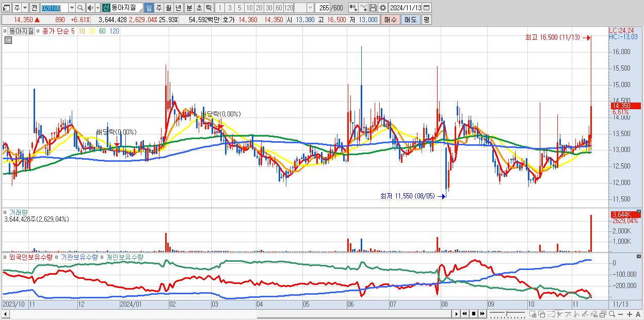Adjust the chart zoom slider handle

tap(506, 313)
